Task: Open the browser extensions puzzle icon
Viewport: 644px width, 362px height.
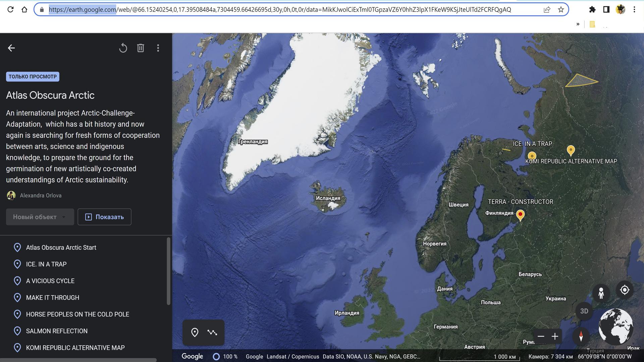Action: click(x=592, y=9)
